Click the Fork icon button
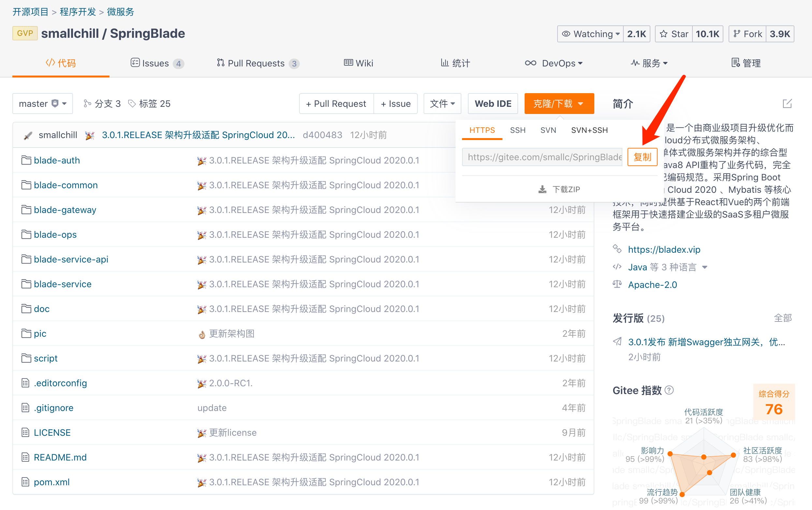This screenshot has height=510, width=812. [x=747, y=34]
